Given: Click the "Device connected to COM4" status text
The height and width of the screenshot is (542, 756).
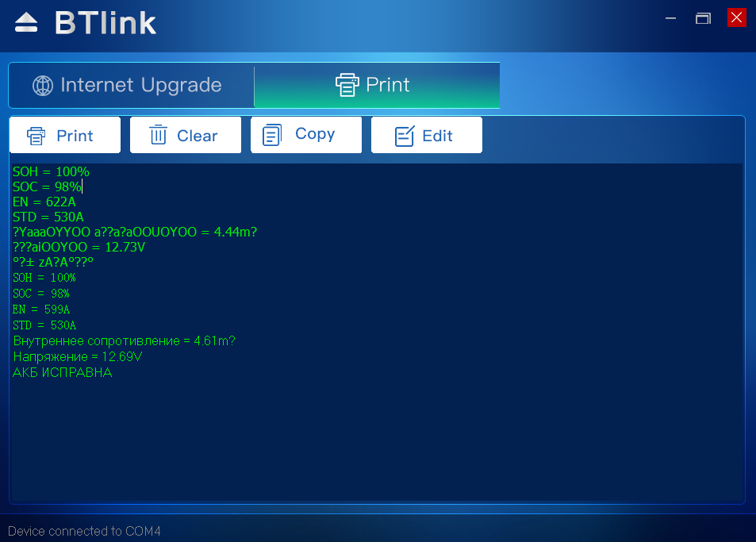Looking at the screenshot, I should [84, 531].
